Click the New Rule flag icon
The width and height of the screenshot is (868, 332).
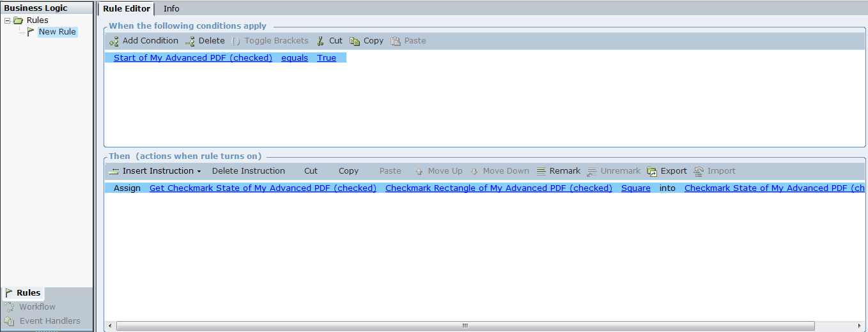[31, 32]
